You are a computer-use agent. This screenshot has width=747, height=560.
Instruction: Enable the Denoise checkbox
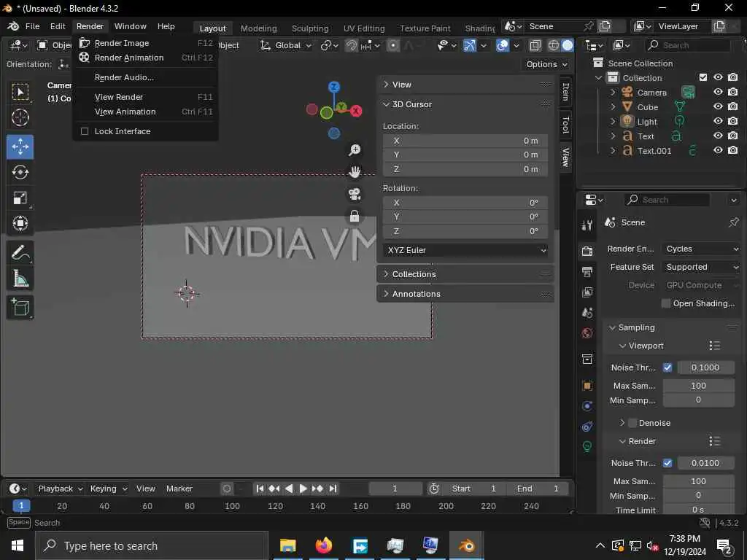pos(632,423)
